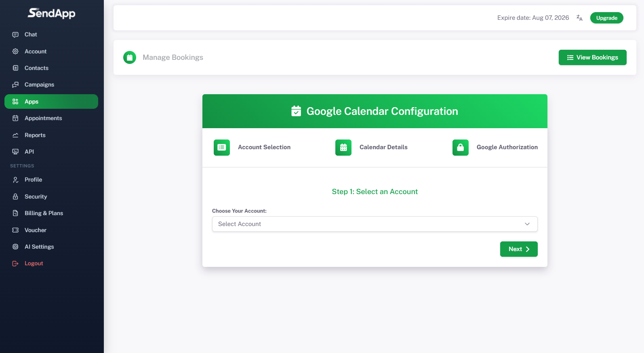This screenshot has height=353, width=644.
Task: Select the Apps menu item
Action: [x=51, y=101]
